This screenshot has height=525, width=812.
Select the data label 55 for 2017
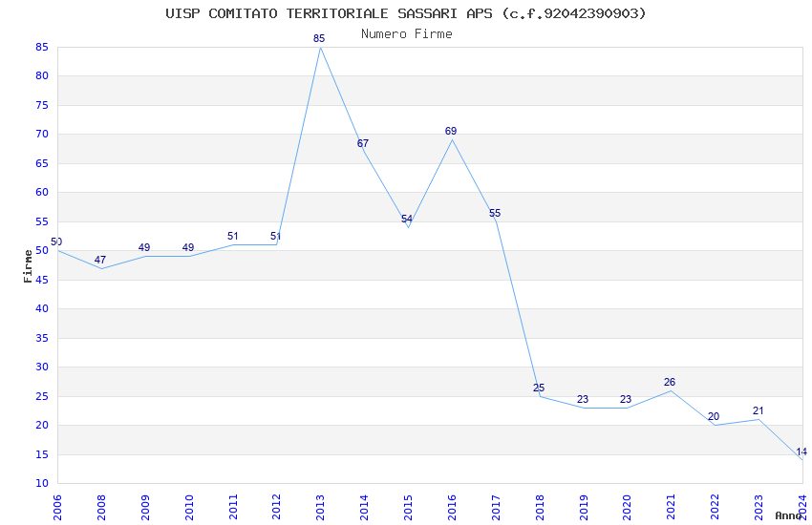click(x=495, y=213)
